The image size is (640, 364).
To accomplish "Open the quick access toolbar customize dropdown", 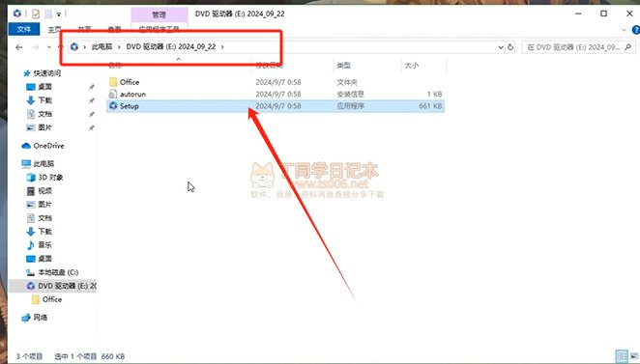I will coord(59,14).
